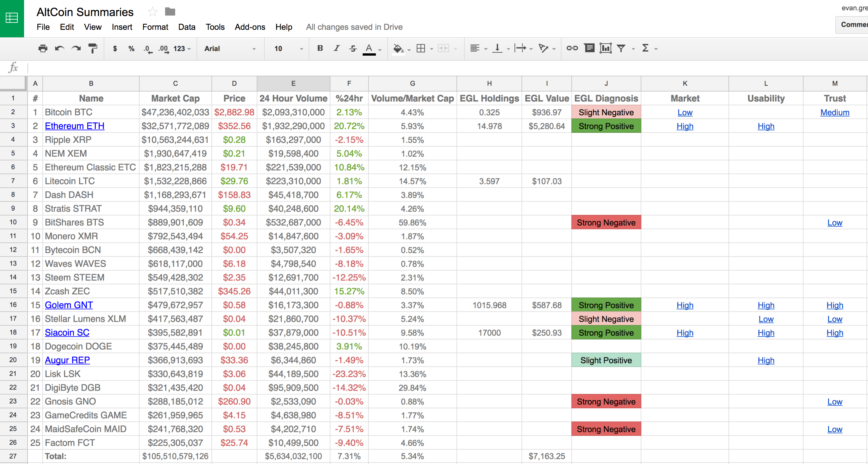Click the move to folder icon
The height and width of the screenshot is (464, 868).
coord(170,12)
